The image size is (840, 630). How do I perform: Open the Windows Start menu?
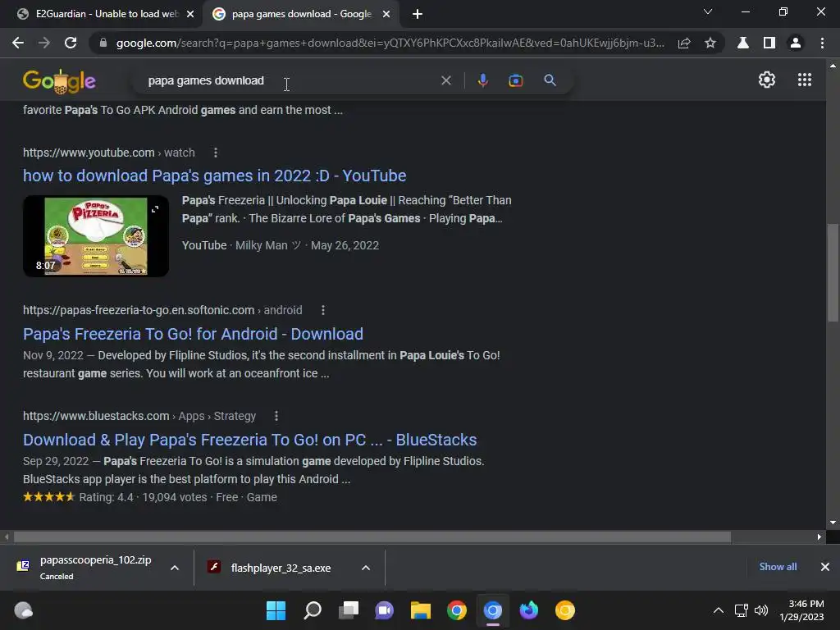pos(276,610)
